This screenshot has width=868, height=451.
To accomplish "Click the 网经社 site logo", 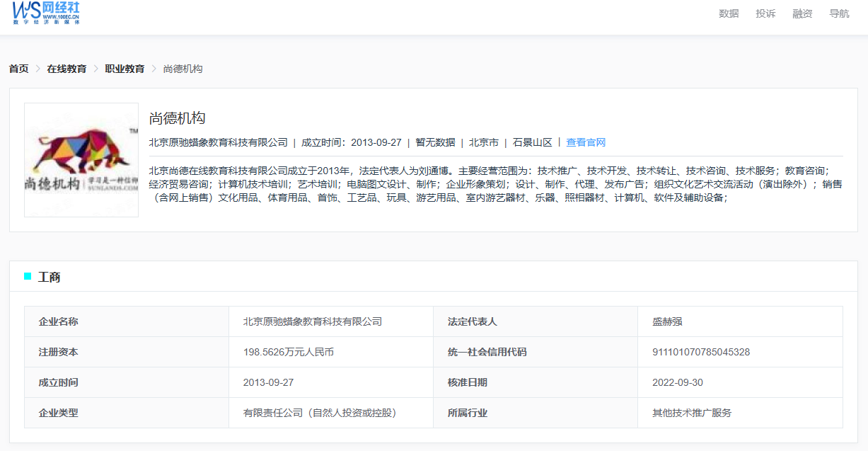I will coord(47,13).
